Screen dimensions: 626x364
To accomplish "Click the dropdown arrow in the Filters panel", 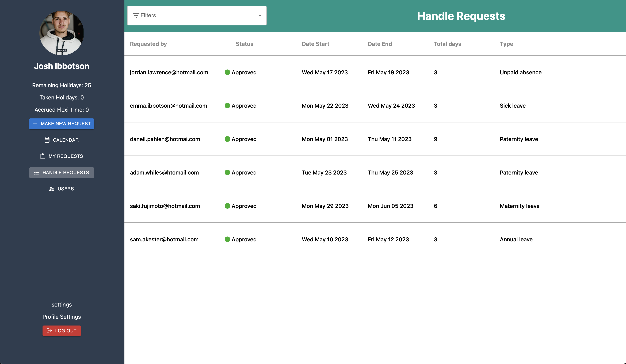I will click(x=260, y=15).
